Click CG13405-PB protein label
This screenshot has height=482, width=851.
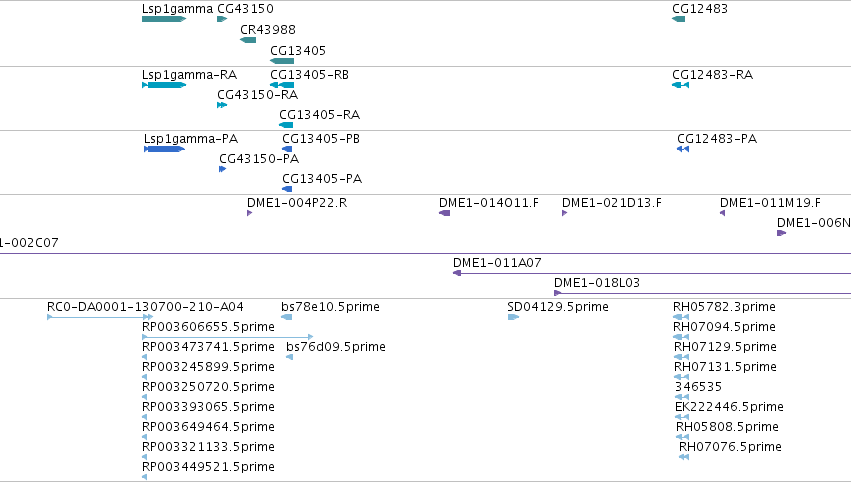321,139
